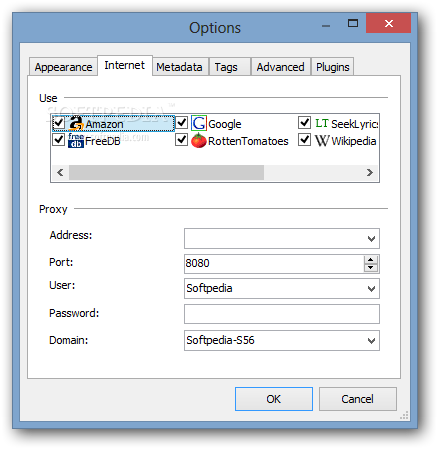Uncheck the Google checkbox

click(x=182, y=123)
